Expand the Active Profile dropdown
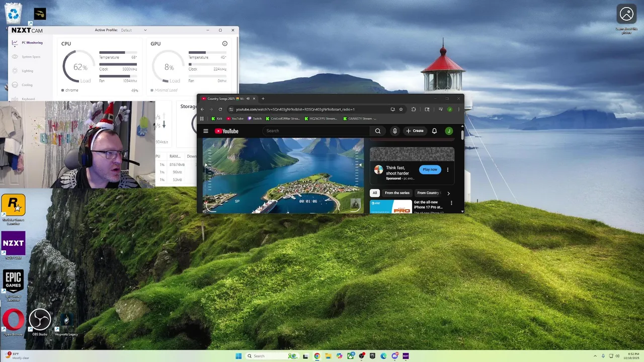 (x=134, y=30)
